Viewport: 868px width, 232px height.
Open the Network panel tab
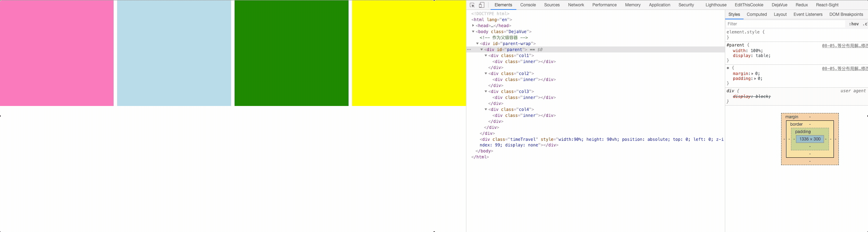[x=576, y=5]
